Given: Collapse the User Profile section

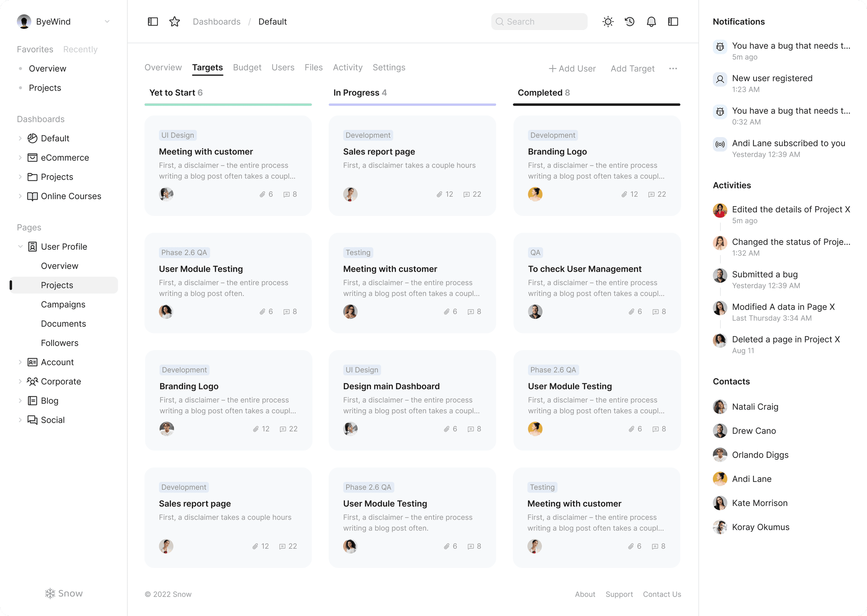Looking at the screenshot, I should pos(20,246).
